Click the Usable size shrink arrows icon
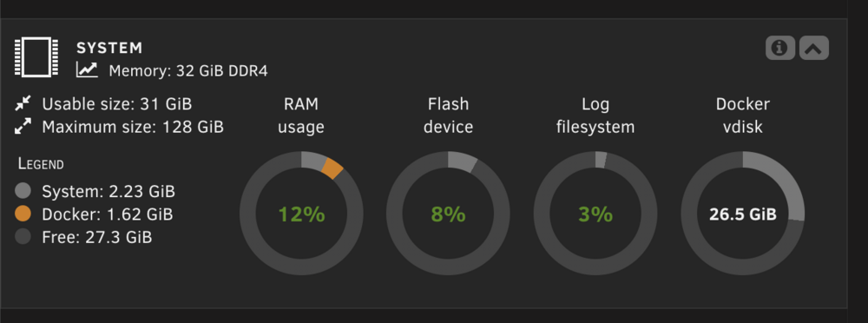 point(23,103)
